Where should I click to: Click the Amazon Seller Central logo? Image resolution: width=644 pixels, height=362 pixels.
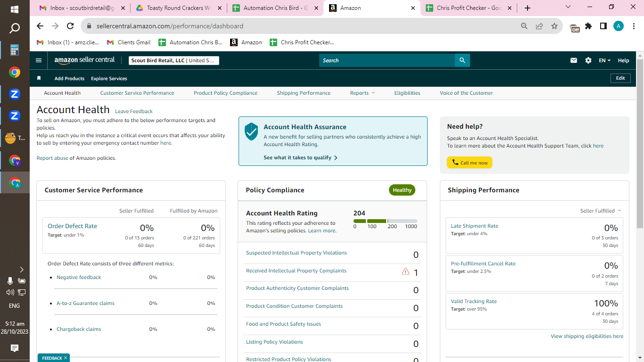84,60
